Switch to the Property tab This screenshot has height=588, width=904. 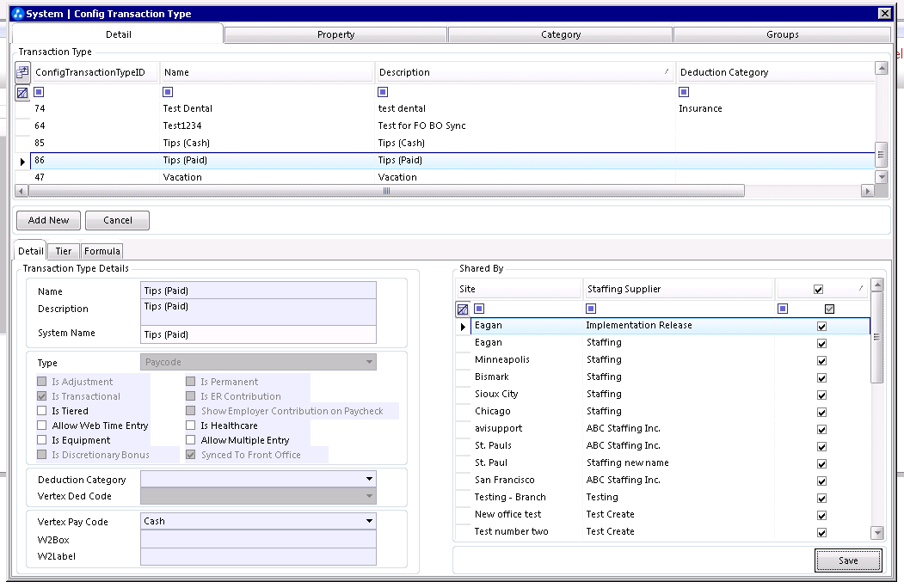tap(335, 34)
